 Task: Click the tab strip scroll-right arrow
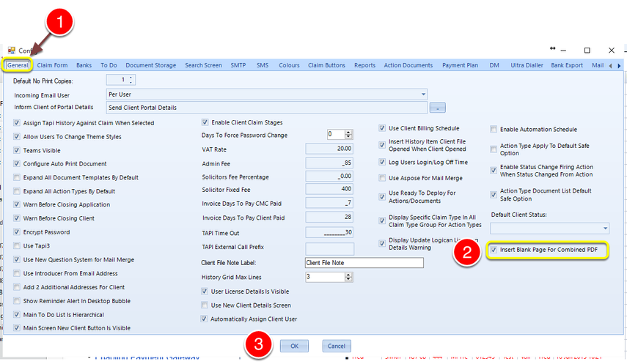[619, 65]
